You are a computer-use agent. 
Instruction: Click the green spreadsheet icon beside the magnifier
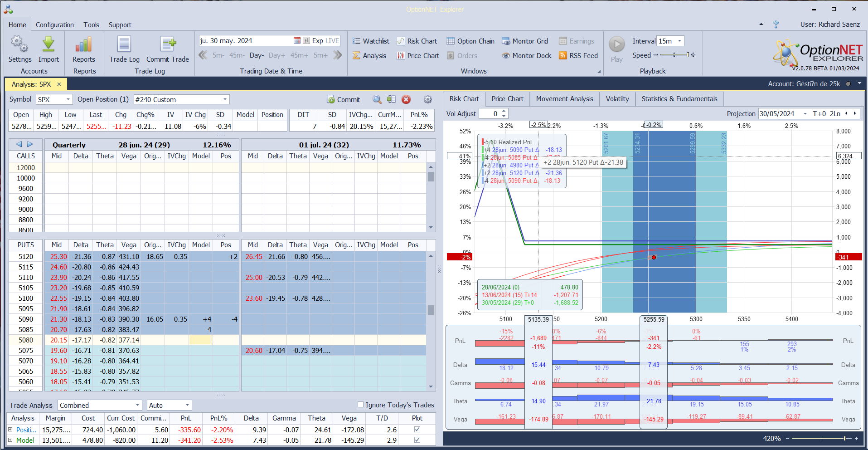(x=392, y=99)
